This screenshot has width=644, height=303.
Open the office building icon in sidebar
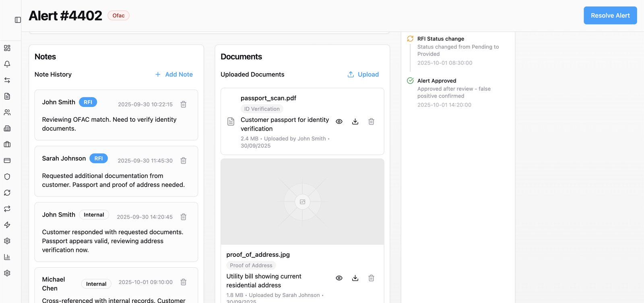click(x=7, y=128)
